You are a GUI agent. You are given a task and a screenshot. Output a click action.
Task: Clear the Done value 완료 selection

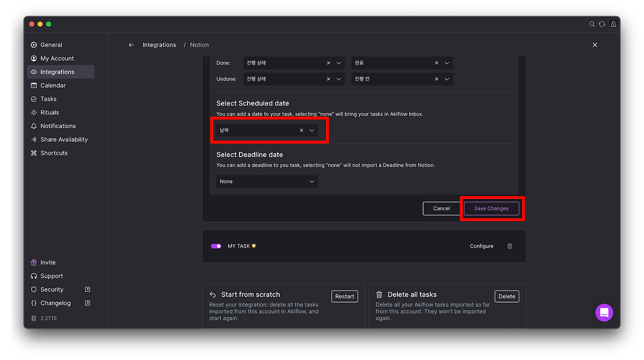pyautogui.click(x=436, y=63)
